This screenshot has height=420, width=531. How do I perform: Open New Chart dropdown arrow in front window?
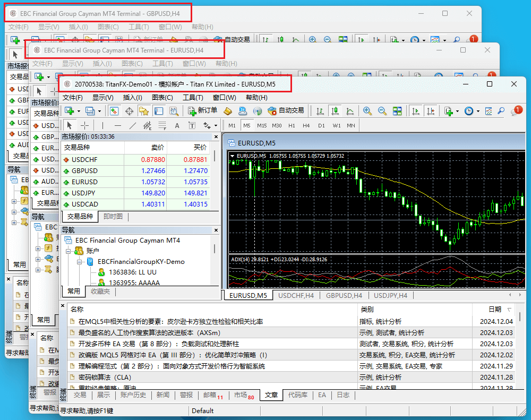[79, 111]
